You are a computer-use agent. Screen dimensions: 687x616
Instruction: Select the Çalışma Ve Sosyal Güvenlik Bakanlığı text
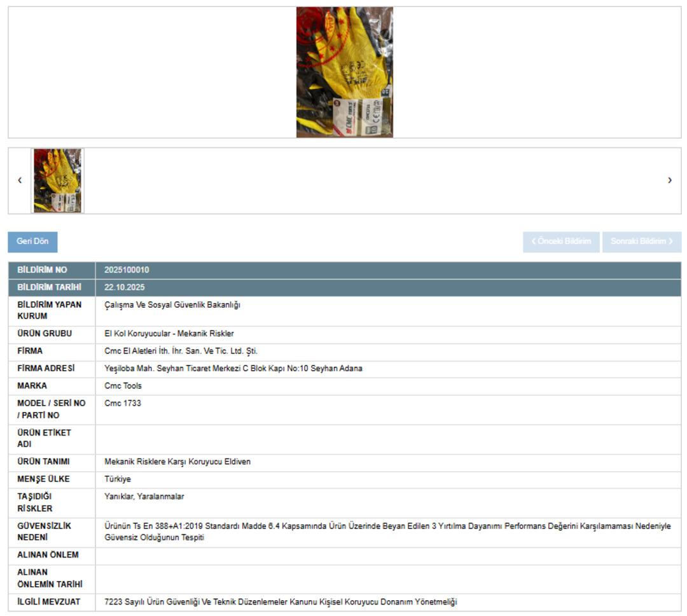coord(172,305)
